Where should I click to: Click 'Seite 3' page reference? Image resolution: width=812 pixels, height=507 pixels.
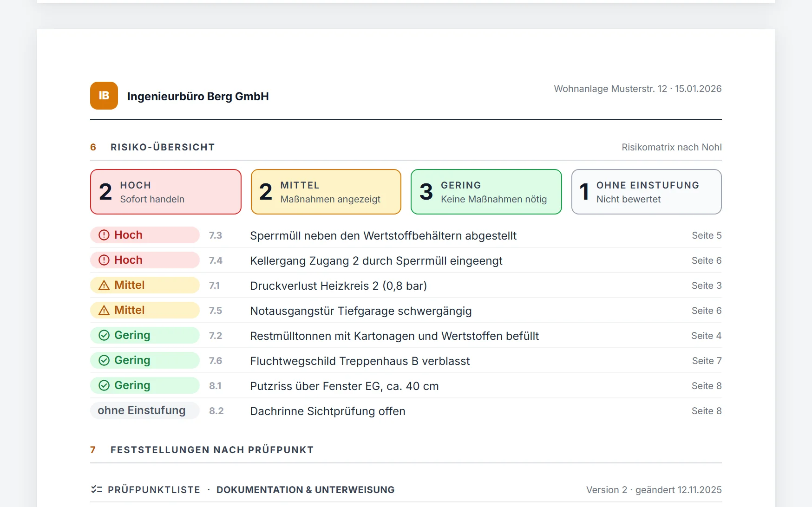pyautogui.click(x=707, y=286)
